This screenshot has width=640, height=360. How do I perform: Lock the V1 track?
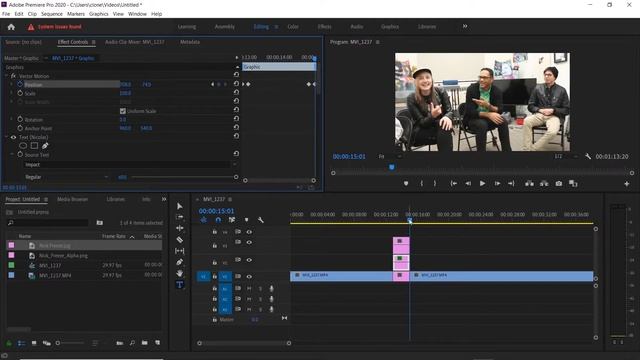215,276
